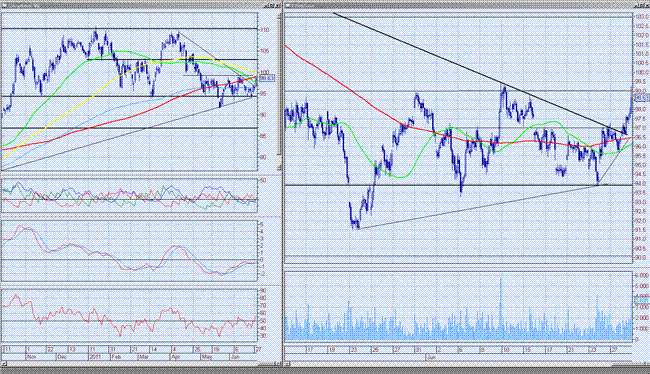
Task: Click the title bar icon of the right chart window
Action: (288, 5)
